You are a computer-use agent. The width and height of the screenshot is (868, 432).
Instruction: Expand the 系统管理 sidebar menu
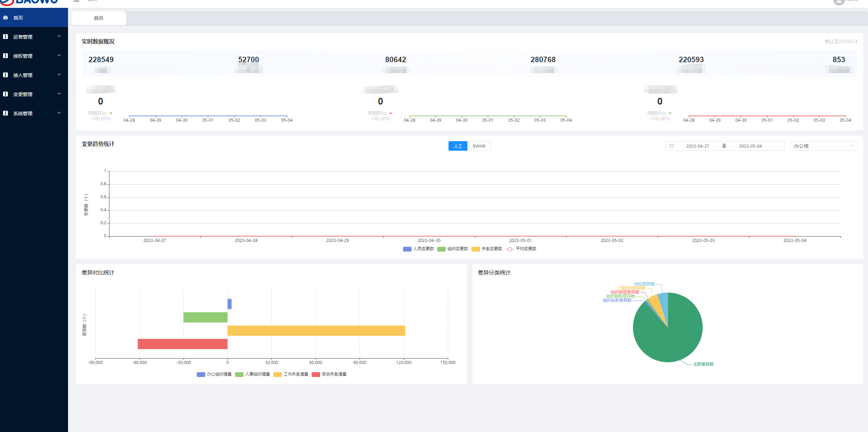(34, 113)
